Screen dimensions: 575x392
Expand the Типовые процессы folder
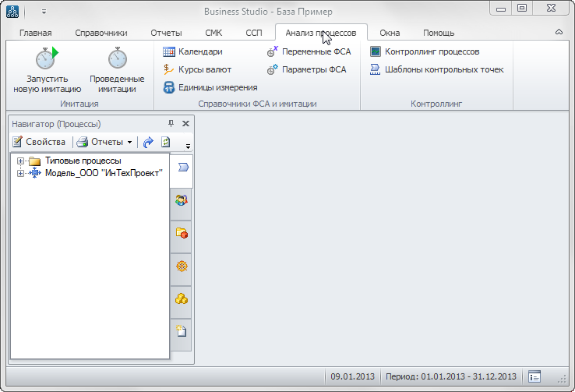point(20,161)
